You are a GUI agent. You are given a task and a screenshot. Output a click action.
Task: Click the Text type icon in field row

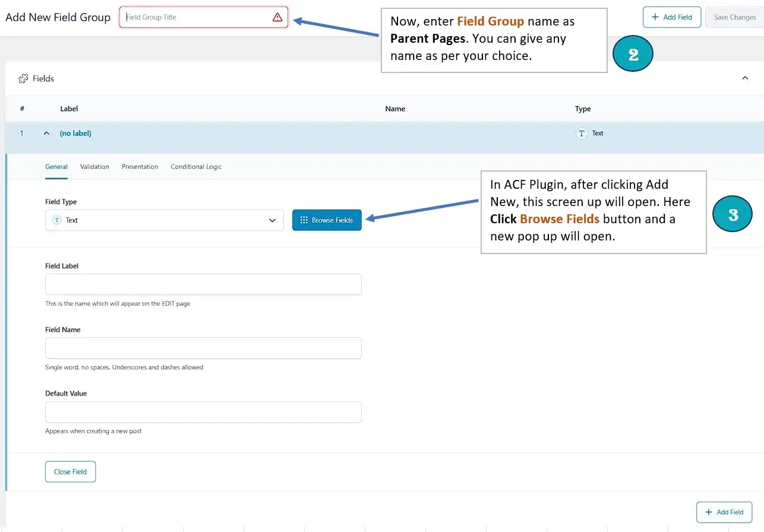point(582,134)
